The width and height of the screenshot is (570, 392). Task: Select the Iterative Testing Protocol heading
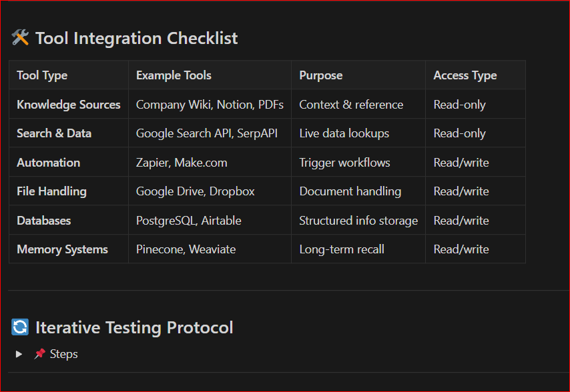point(134,327)
